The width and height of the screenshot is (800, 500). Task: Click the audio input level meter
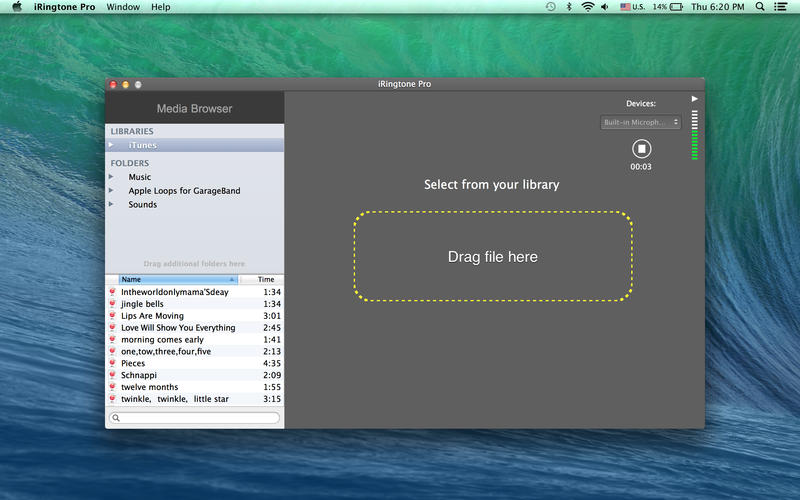coord(695,135)
